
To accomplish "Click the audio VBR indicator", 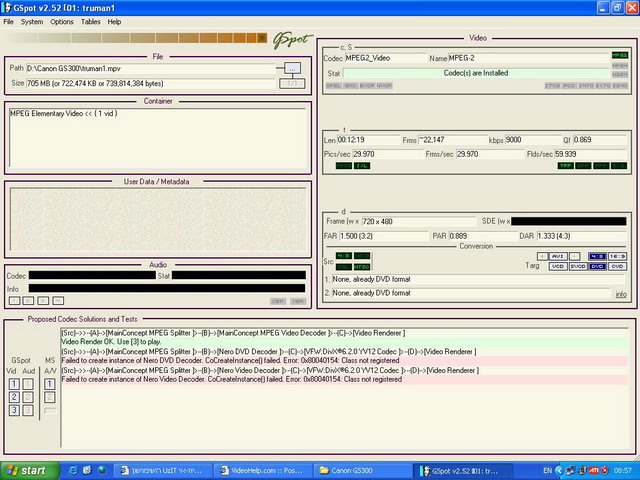I will 298,301.
